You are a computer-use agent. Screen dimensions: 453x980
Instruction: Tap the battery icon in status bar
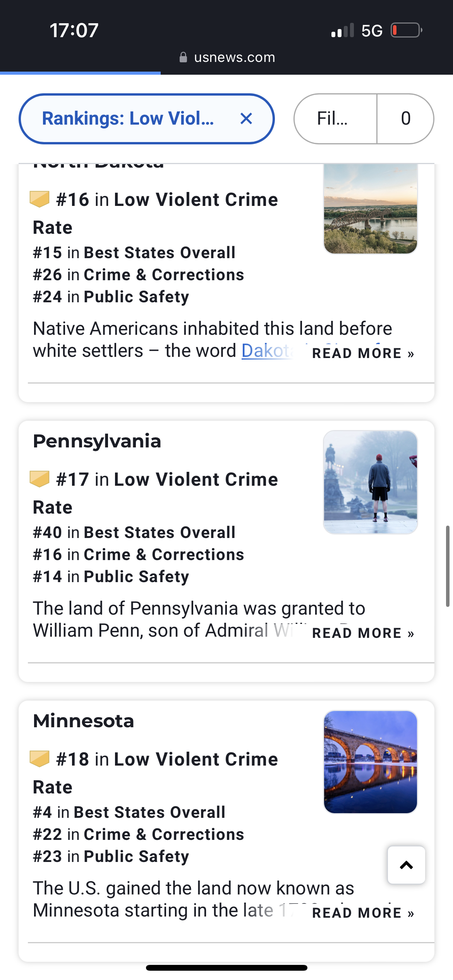(406, 30)
